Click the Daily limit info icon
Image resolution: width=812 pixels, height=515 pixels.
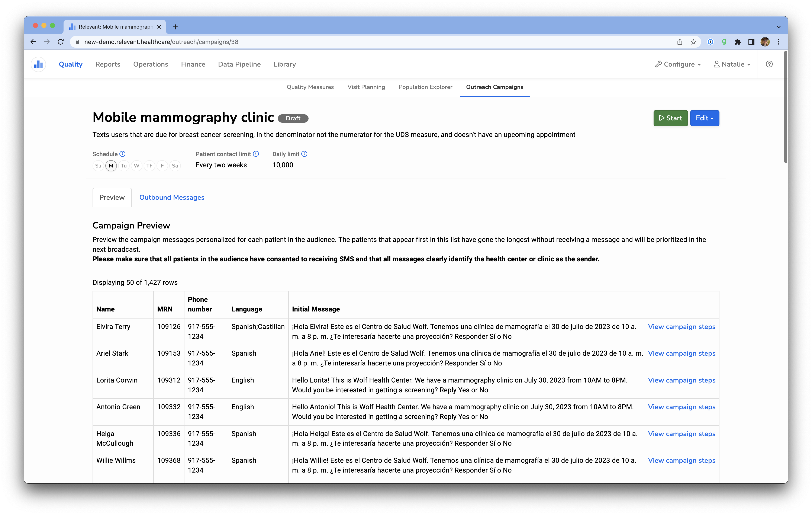(304, 154)
